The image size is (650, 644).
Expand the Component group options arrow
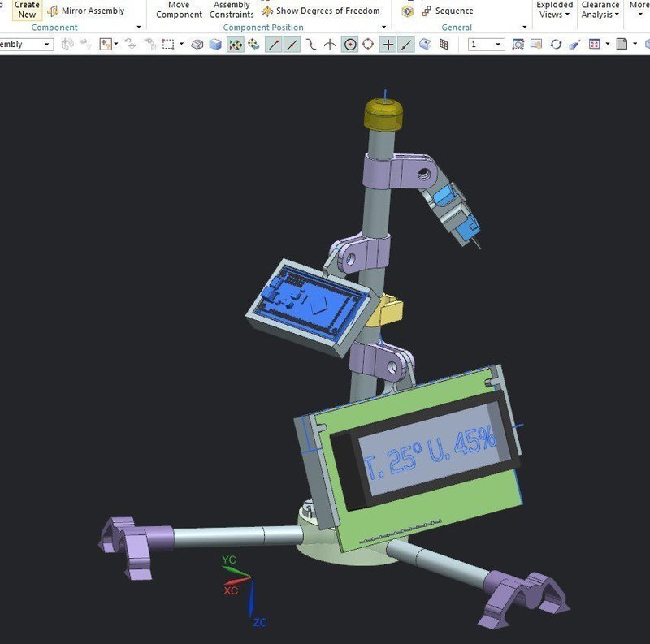pyautogui.click(x=139, y=28)
